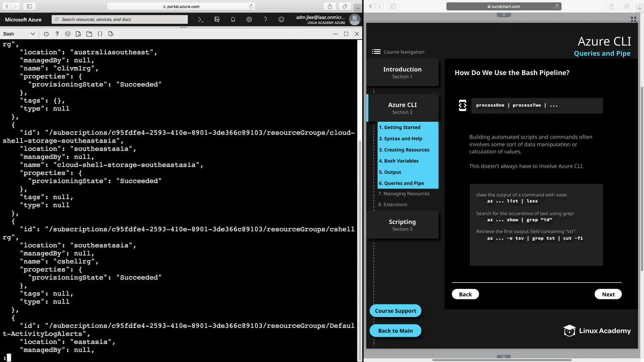Image resolution: width=644 pixels, height=362 pixels.
Task: Open the Cloud Shell editor braces icon
Action: click(x=100, y=34)
